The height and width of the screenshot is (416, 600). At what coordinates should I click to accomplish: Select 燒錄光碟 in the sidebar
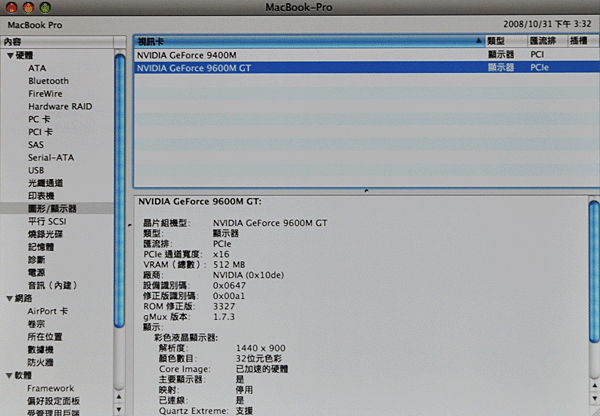pos(46,234)
